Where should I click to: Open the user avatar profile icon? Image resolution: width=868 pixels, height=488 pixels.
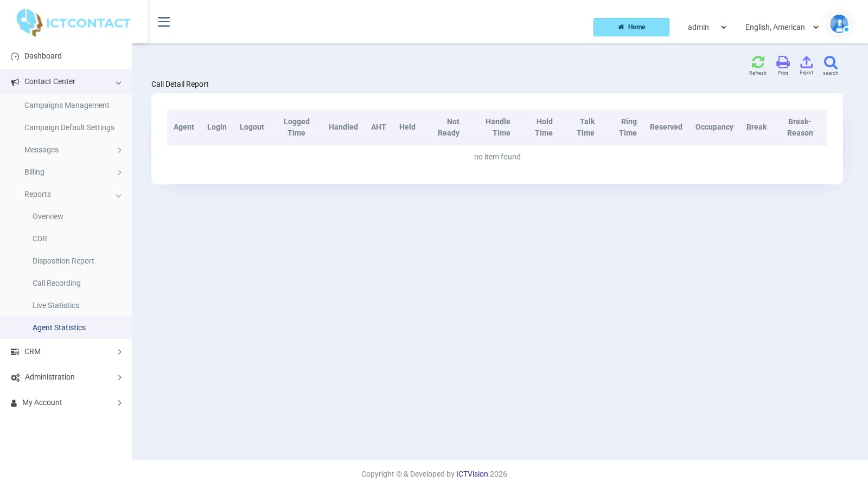tap(839, 24)
